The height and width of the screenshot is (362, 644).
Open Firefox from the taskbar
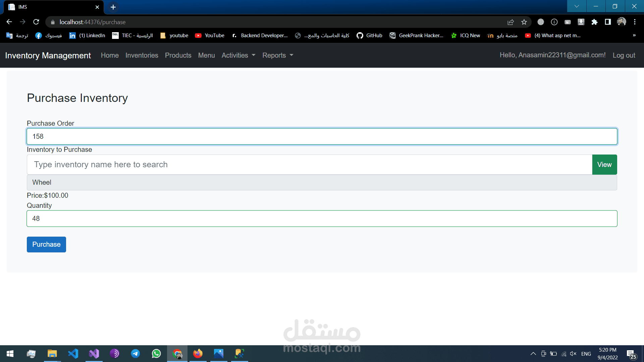click(198, 354)
